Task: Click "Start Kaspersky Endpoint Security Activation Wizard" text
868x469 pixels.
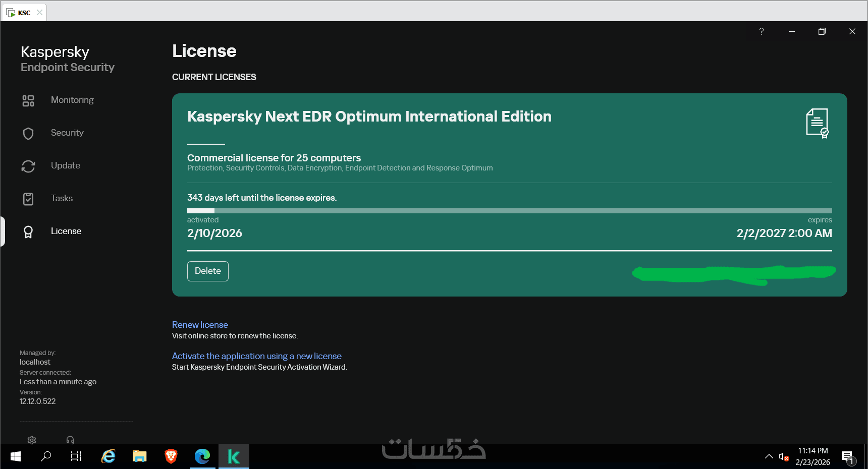Action: 259,367
